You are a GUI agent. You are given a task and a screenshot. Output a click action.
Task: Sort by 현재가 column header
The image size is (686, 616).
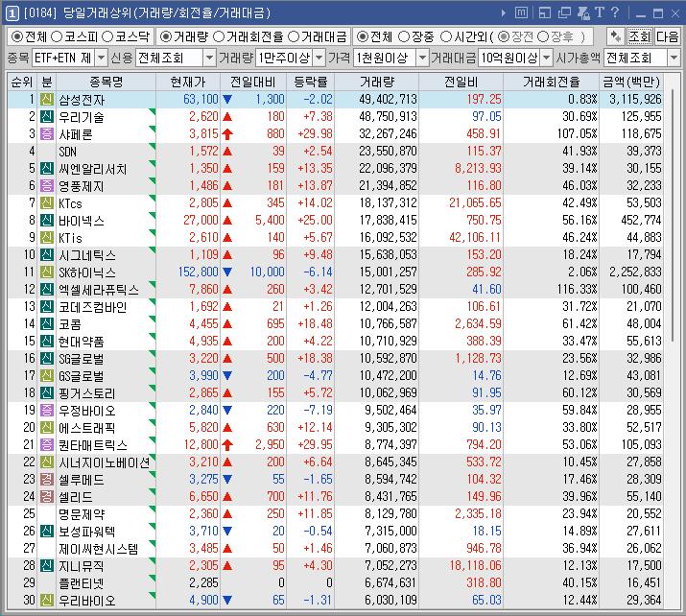pyautogui.click(x=188, y=82)
